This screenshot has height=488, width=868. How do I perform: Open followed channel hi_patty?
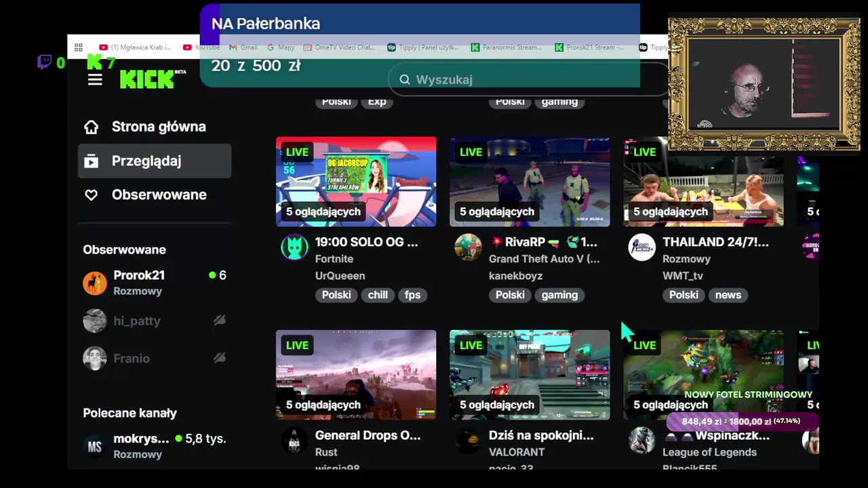click(155, 321)
